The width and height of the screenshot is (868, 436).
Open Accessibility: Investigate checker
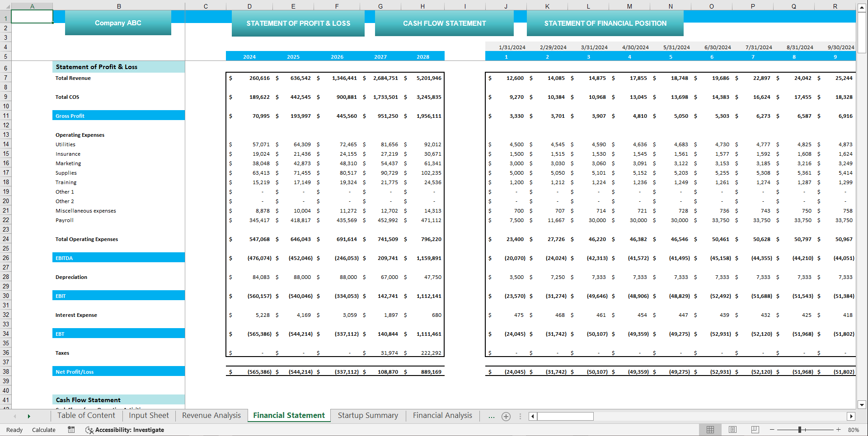pyautogui.click(x=125, y=430)
